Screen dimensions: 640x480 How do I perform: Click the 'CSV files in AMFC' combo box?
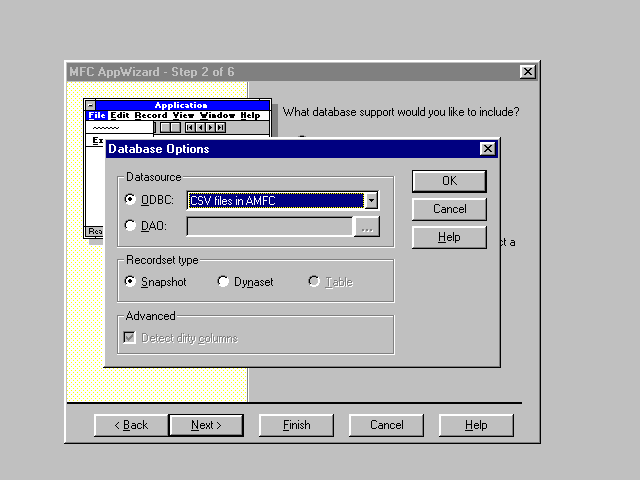275,200
